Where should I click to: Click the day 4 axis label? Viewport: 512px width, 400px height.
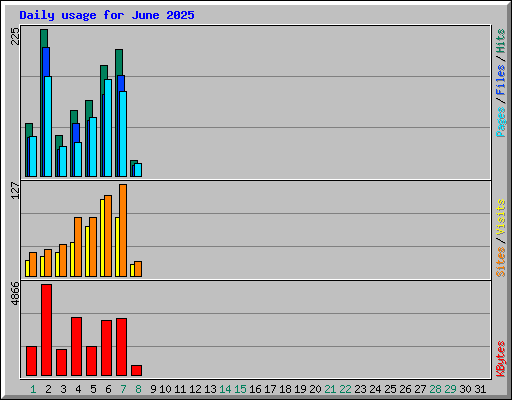pyautogui.click(x=78, y=389)
